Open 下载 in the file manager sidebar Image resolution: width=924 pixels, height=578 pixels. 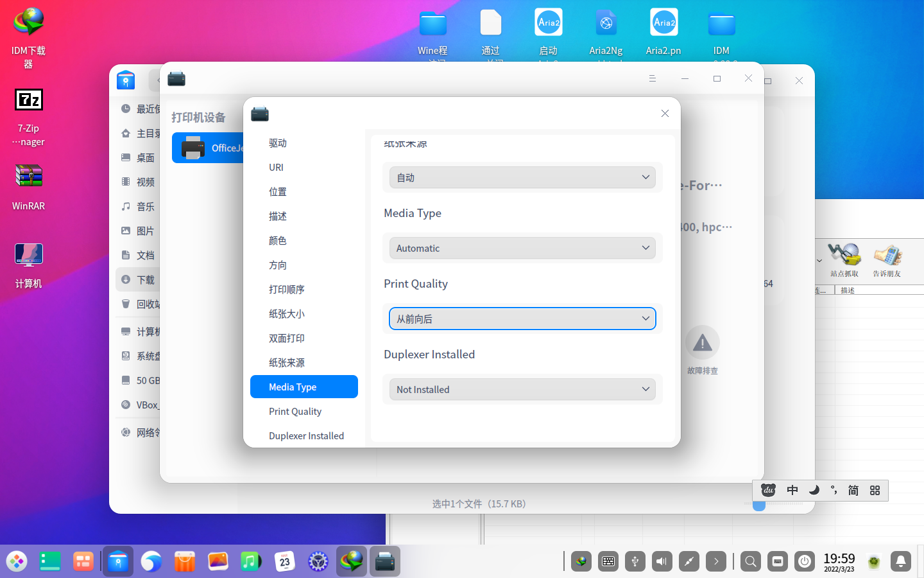pyautogui.click(x=138, y=280)
